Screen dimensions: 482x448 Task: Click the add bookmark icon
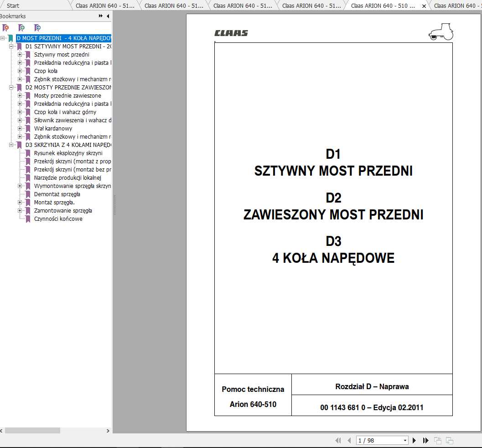coord(21,28)
